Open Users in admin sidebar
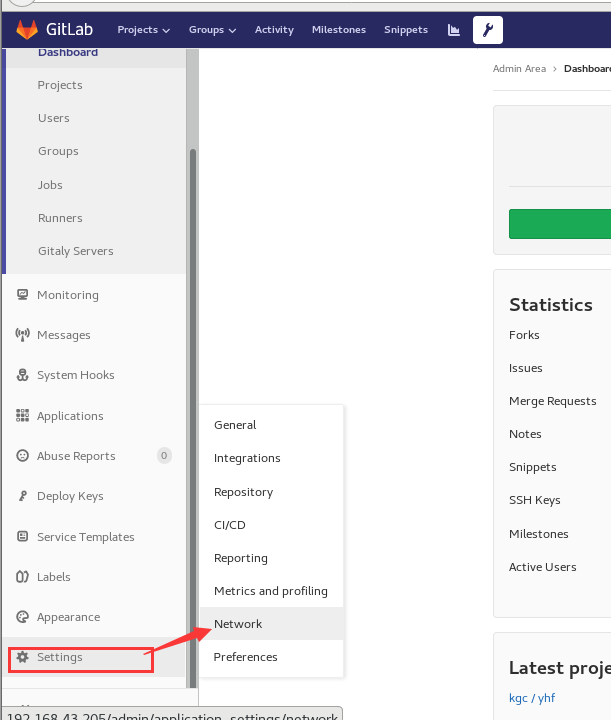612x720 pixels. 54,118
